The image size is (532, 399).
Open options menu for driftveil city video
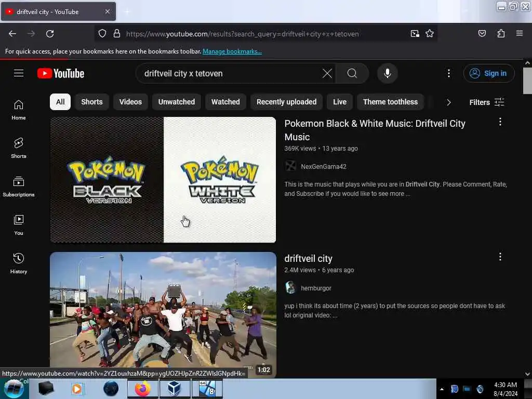pyautogui.click(x=500, y=257)
